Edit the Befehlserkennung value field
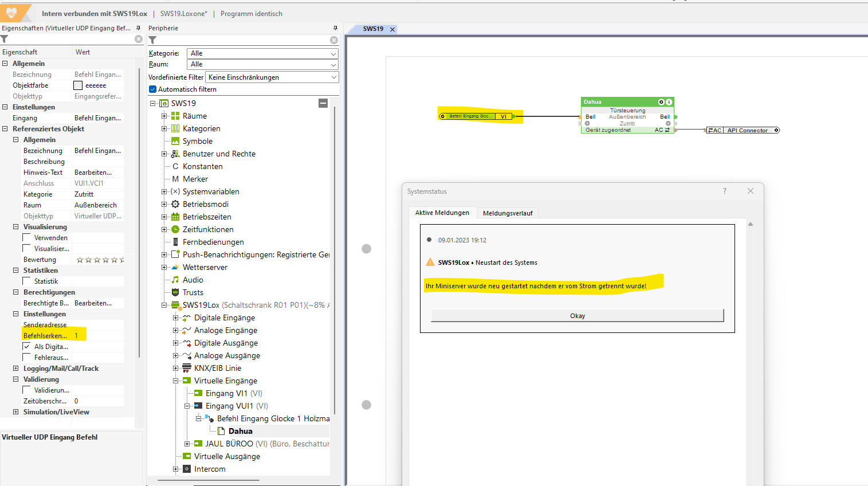Image resolution: width=868 pixels, height=486 pixels. coord(98,336)
